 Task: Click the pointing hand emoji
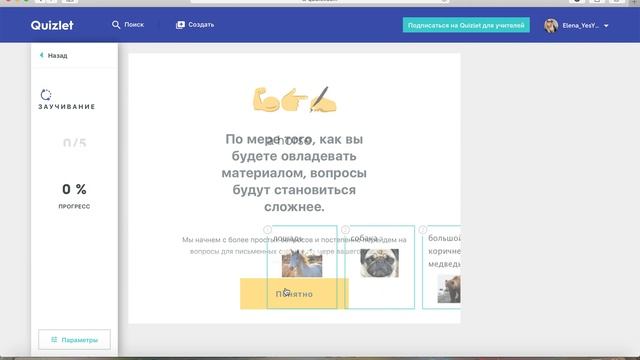coord(294,100)
